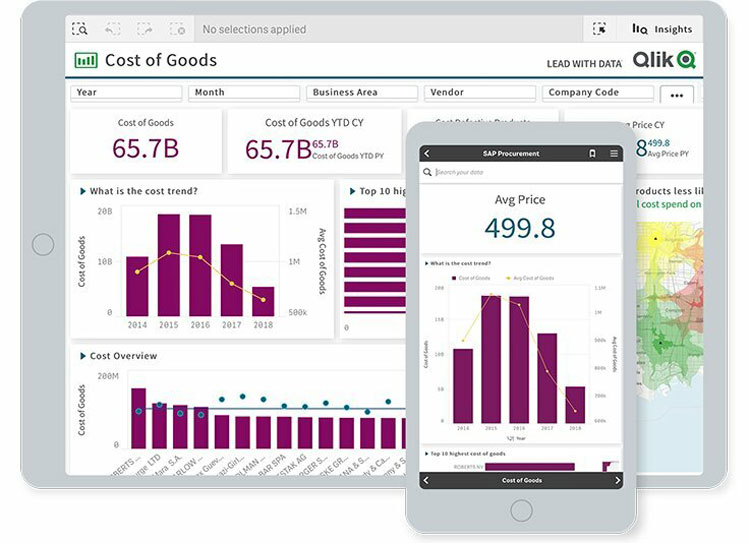The image size is (750, 543).
Task: Open the selections tool icon beside Insights
Action: [600, 30]
